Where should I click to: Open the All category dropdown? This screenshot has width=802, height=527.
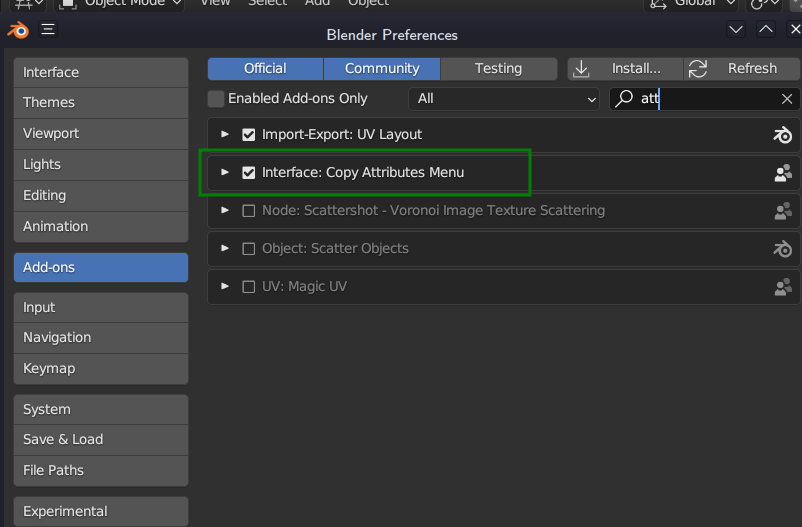click(503, 99)
